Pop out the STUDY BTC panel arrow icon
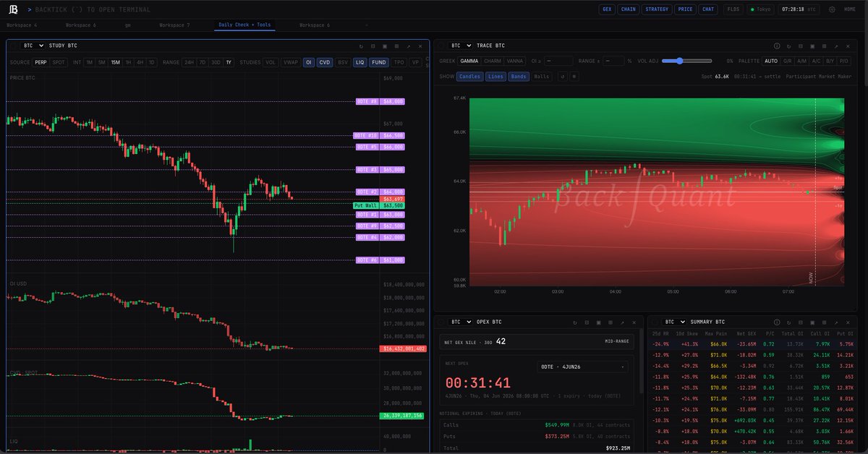This screenshot has height=454, width=868. coord(408,46)
